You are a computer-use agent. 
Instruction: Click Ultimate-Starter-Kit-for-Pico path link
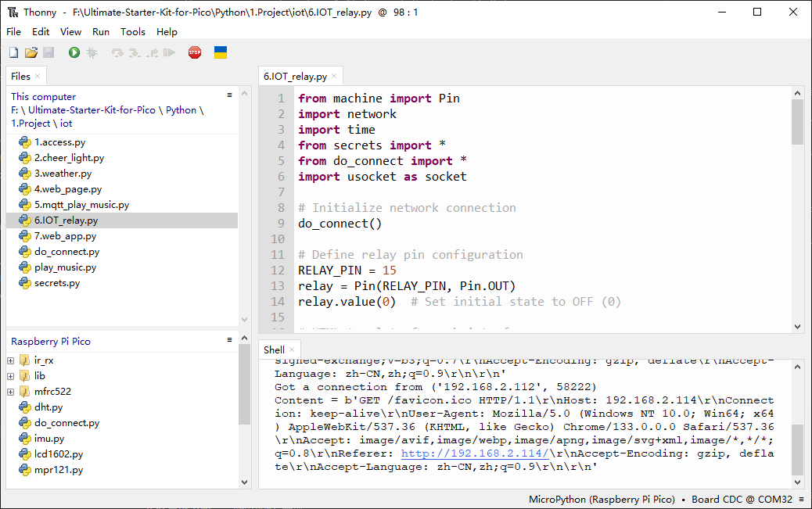click(x=92, y=109)
